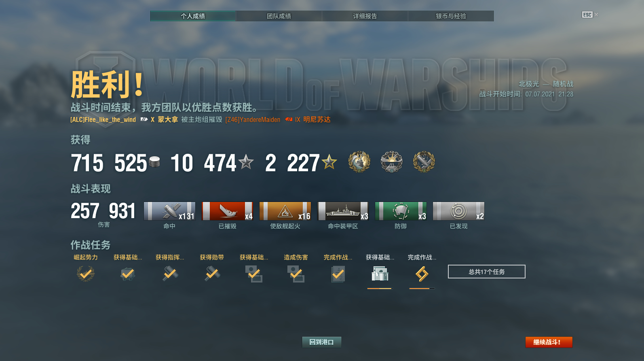The height and width of the screenshot is (361, 644).
Task: Click the 造成伤害 mission icon
Action: pos(296,274)
